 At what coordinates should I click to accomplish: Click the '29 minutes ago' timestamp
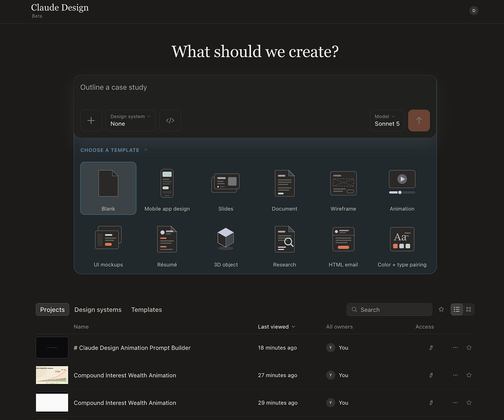[278, 403]
